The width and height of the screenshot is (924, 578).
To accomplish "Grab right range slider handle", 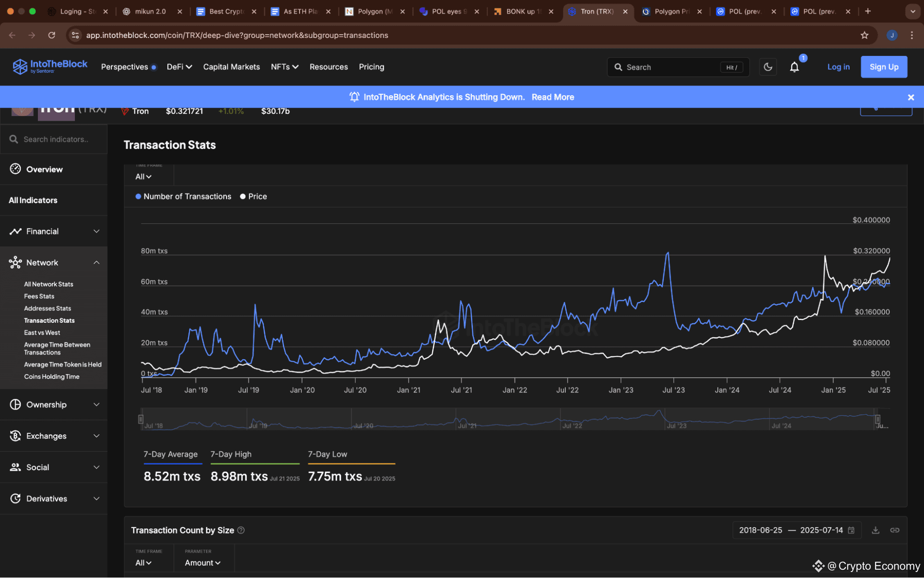I will click(x=877, y=419).
